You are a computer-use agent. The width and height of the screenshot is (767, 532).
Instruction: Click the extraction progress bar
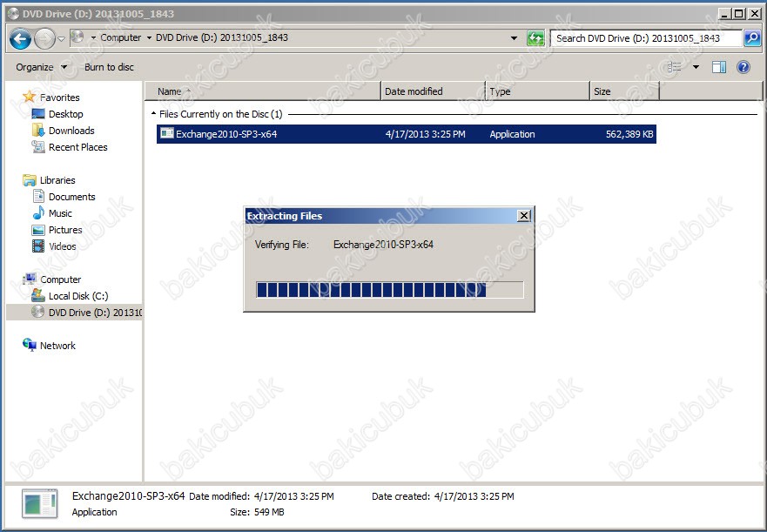pos(390,290)
